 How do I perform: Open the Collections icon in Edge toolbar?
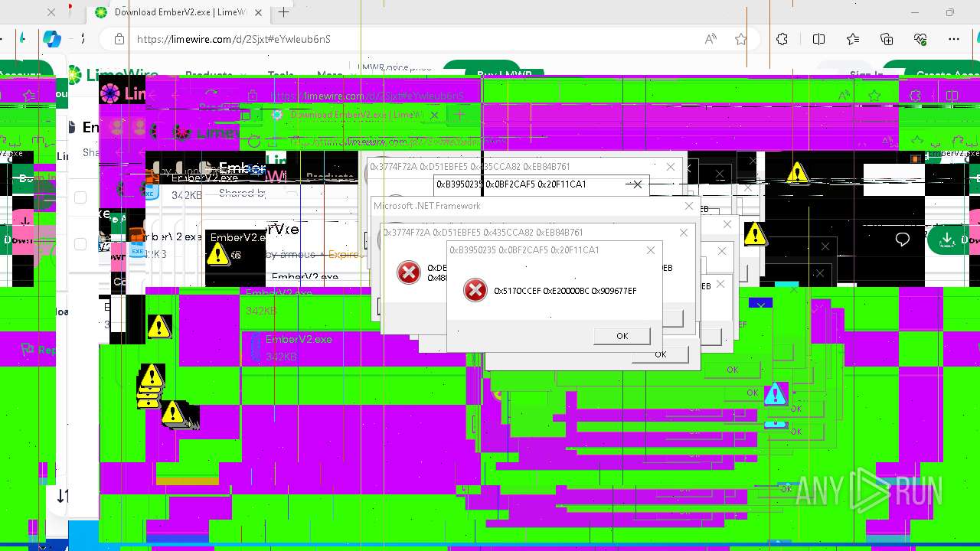pyautogui.click(x=887, y=39)
